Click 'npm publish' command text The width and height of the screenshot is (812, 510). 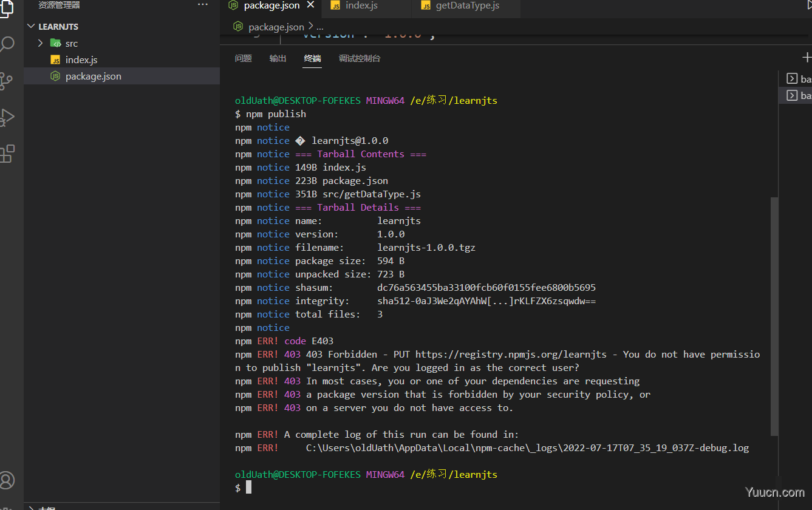tap(276, 114)
